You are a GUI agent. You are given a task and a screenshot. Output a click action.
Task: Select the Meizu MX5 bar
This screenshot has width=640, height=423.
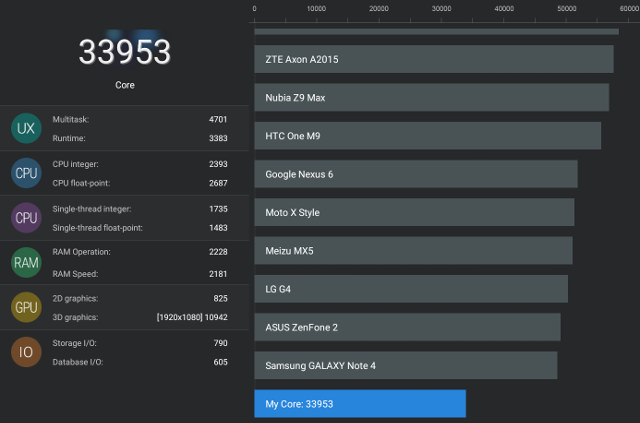tap(413, 251)
